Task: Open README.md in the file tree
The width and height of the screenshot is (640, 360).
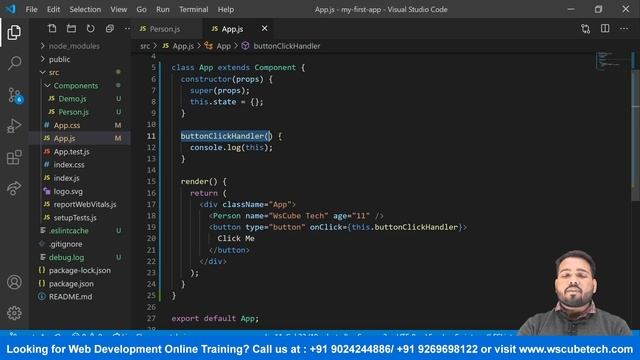Action: pos(70,297)
